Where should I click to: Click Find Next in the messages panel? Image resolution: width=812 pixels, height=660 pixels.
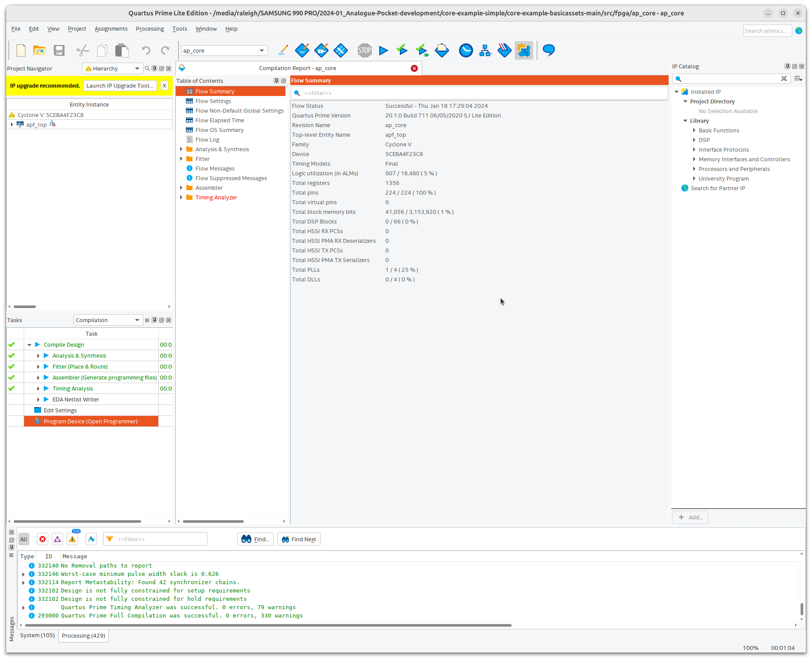pos(299,539)
